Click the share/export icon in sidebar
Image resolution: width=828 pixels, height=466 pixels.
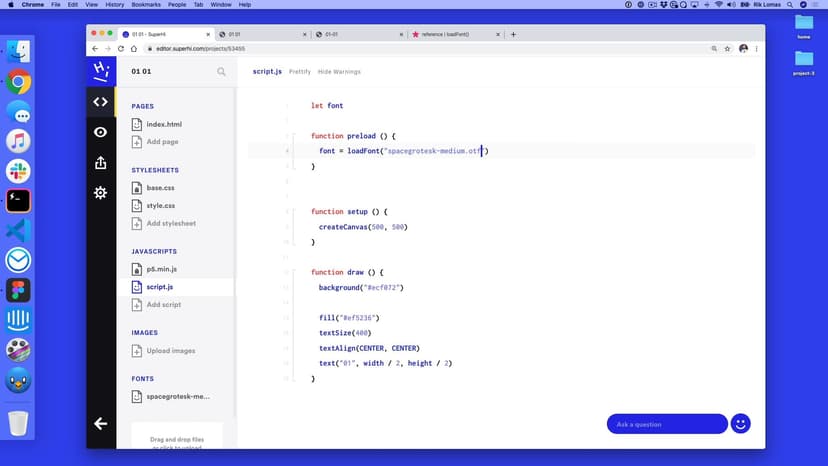[x=100, y=163]
